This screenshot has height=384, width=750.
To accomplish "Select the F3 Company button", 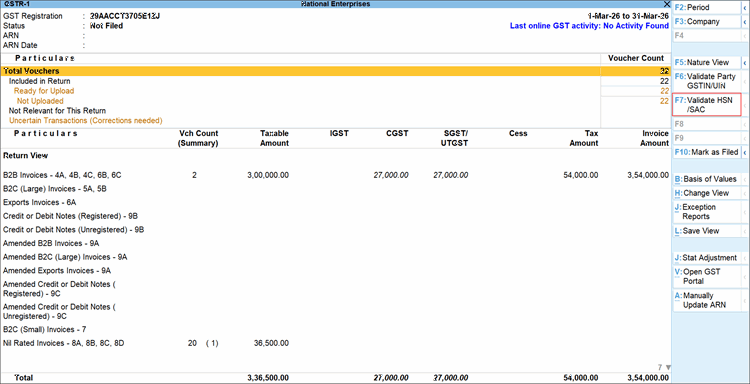I will pyautogui.click(x=707, y=22).
